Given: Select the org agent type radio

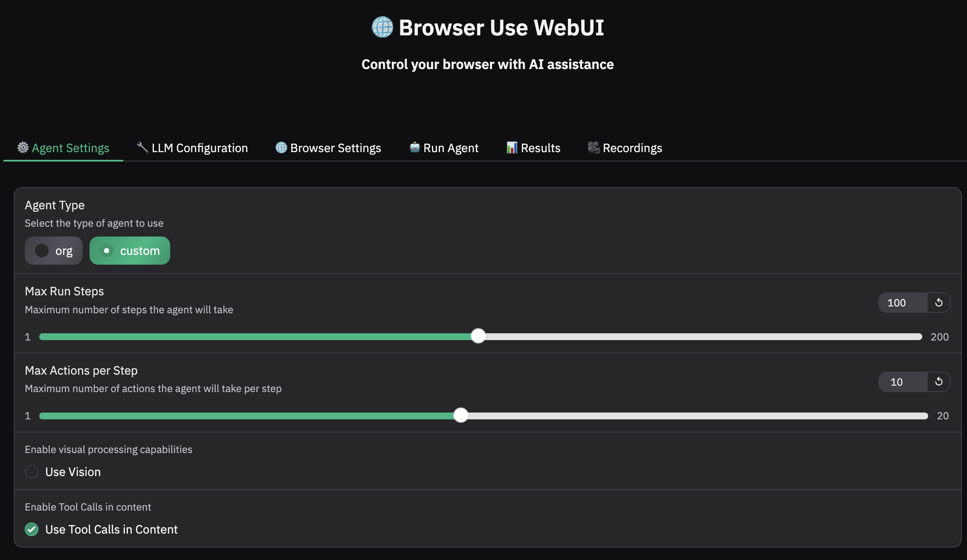Looking at the screenshot, I should coord(42,251).
